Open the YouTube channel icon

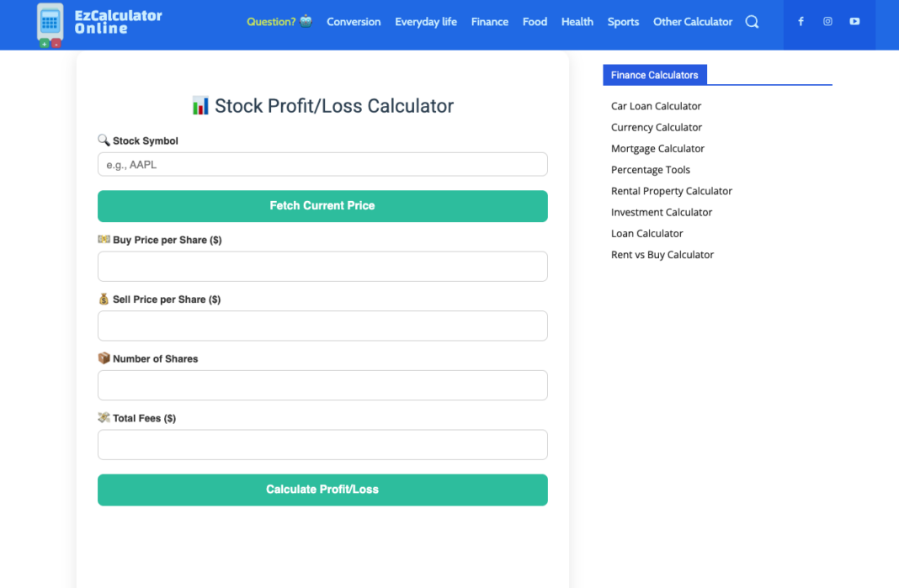pos(854,21)
